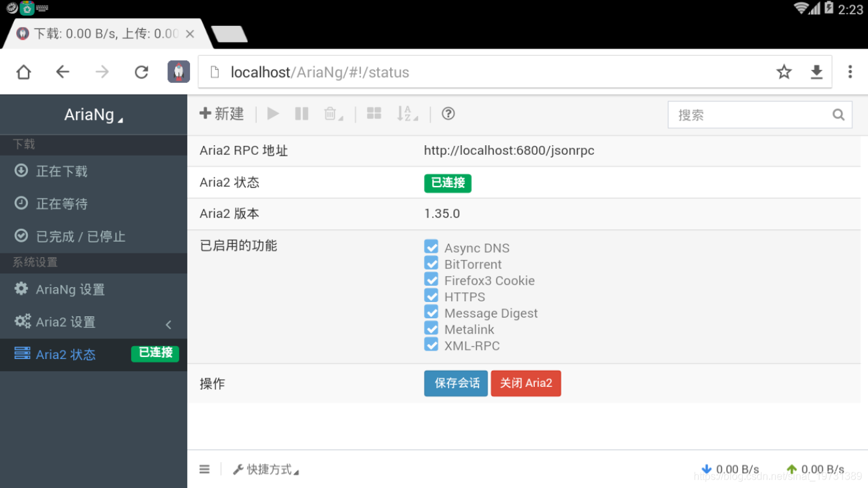
Task: Open the help question mark icon
Action: pyautogui.click(x=448, y=113)
